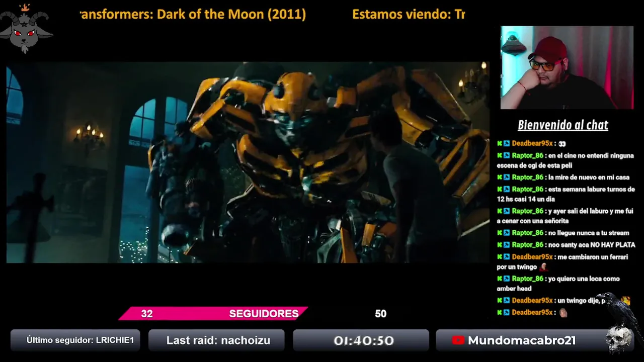Viewport: 644px width, 362px height.
Task: Click the streamer webcam feed
Action: [567, 67]
